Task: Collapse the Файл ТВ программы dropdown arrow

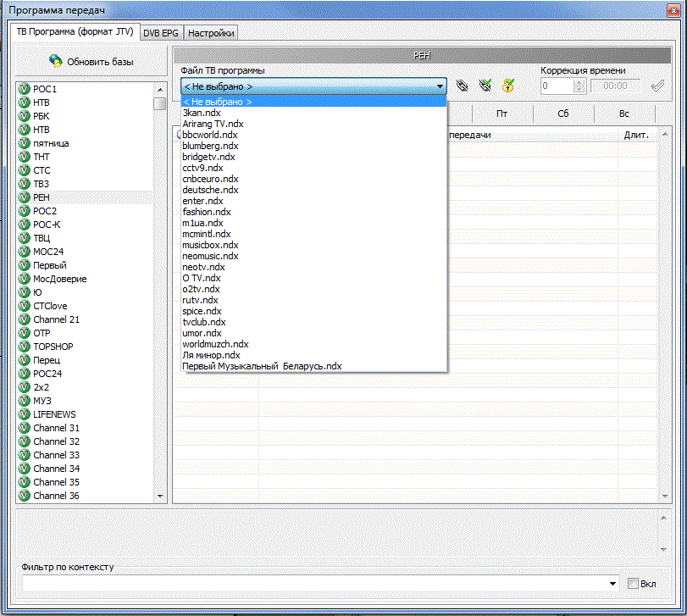Action: [x=440, y=86]
